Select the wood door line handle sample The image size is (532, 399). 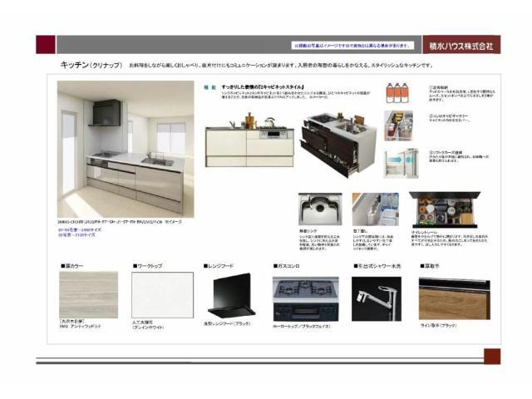pos(449,298)
